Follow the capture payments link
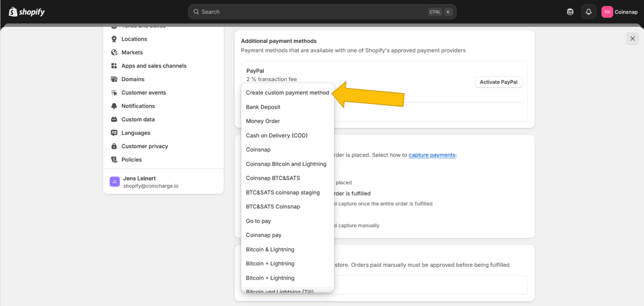Image resolution: width=644 pixels, height=306 pixels. (432, 155)
